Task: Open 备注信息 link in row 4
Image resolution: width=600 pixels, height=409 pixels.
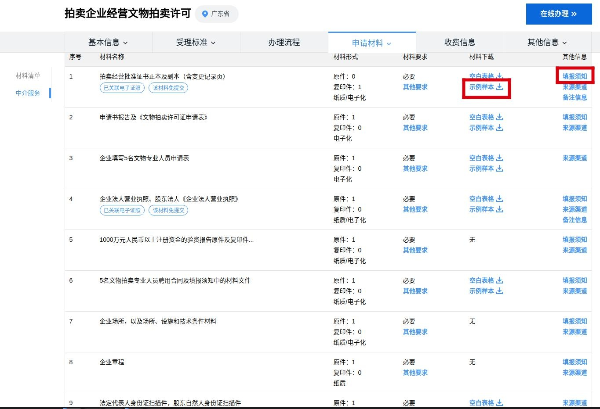Action: [x=575, y=220]
